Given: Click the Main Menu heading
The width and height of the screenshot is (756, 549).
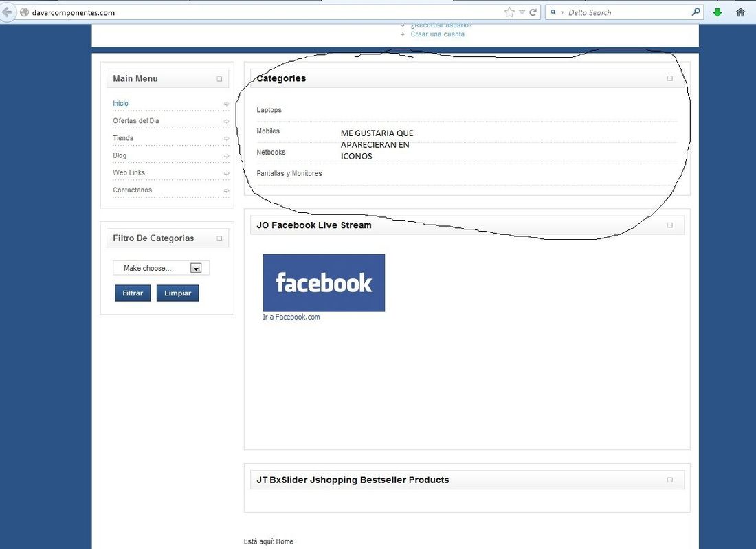Looking at the screenshot, I should point(135,78).
